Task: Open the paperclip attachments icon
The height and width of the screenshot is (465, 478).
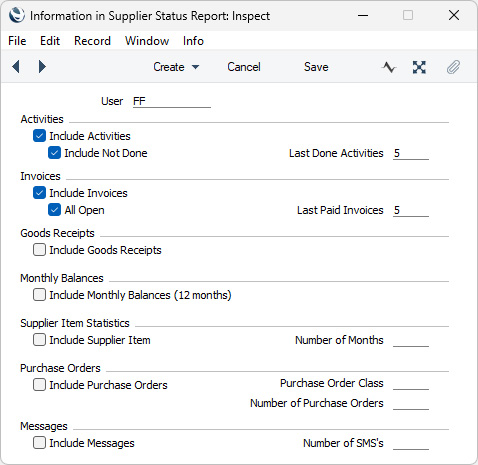Action: (x=453, y=67)
